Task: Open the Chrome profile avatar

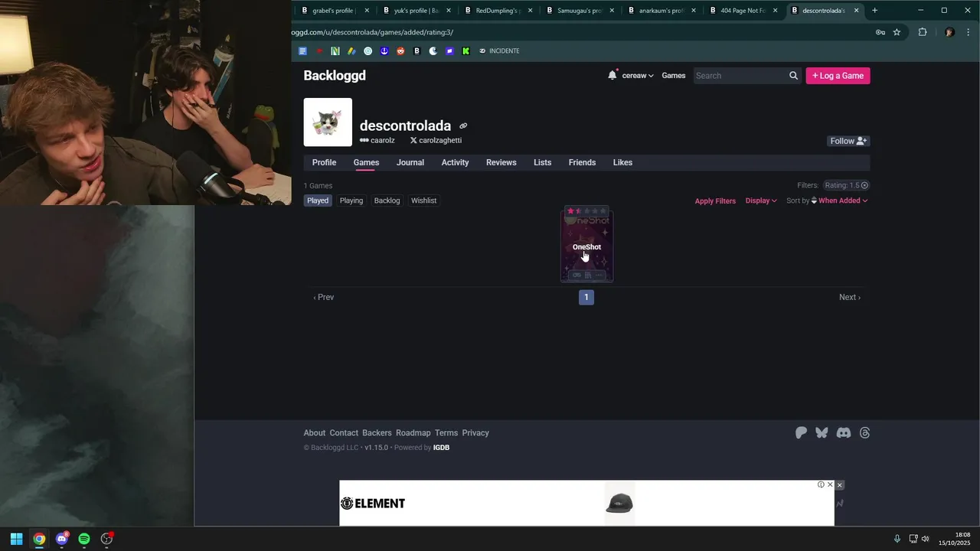Action: pyautogui.click(x=949, y=32)
